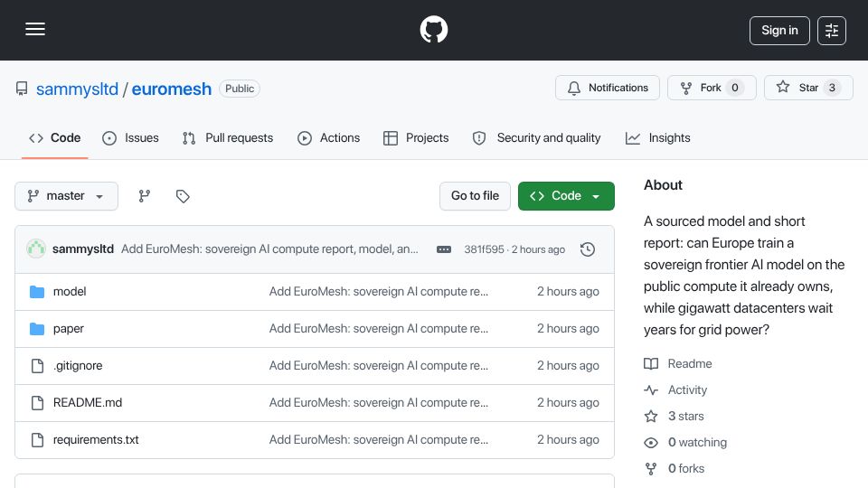
Task: Fork this repository
Action: tap(712, 88)
